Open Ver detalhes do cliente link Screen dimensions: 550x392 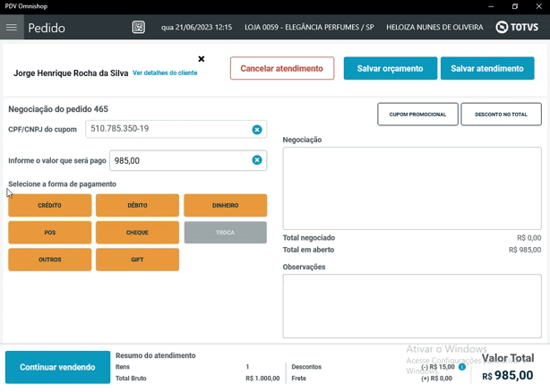click(165, 72)
